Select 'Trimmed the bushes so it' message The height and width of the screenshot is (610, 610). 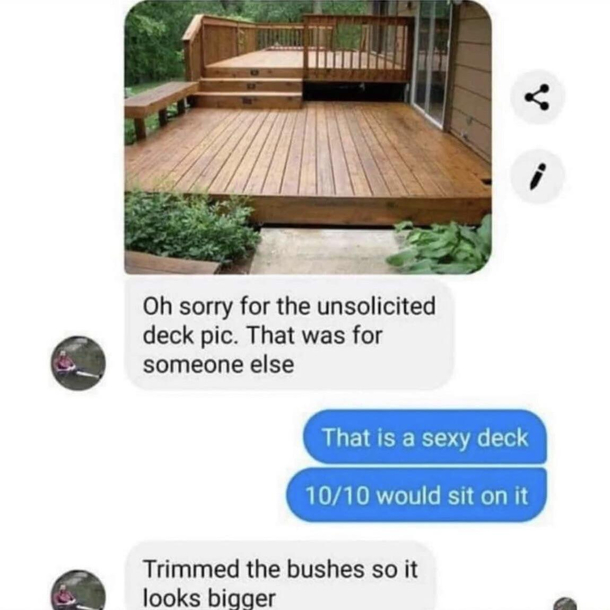(280, 577)
